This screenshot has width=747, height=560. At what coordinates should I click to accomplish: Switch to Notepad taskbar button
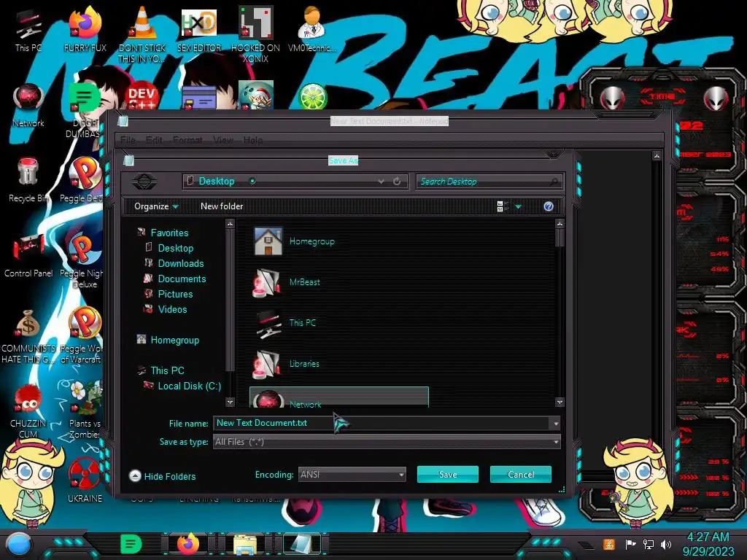pyautogui.click(x=302, y=544)
